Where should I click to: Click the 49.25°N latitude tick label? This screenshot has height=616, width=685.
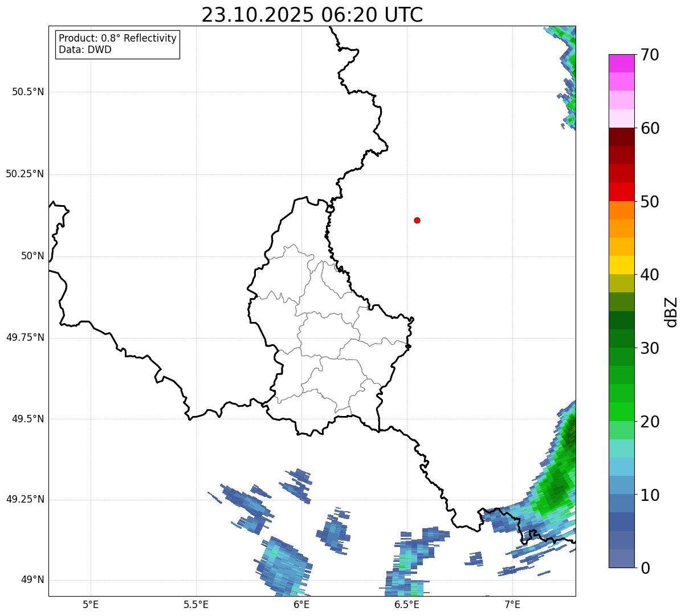(x=25, y=499)
